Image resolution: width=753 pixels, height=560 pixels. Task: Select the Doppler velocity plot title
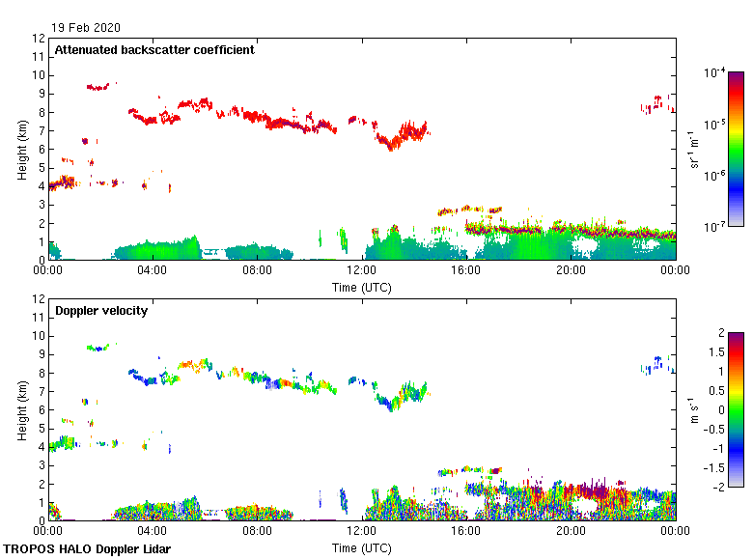tap(98, 311)
